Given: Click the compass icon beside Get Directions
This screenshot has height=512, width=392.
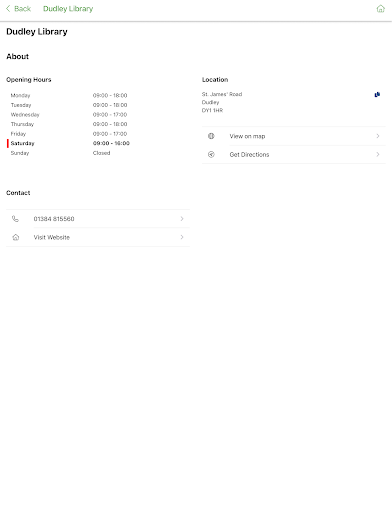Looking at the screenshot, I should coord(211,154).
